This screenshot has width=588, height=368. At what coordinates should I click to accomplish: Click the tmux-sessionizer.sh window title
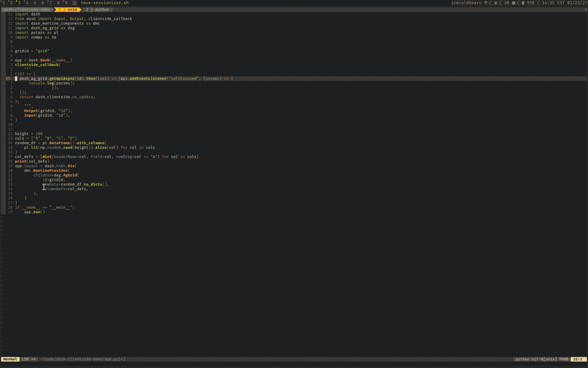(x=105, y=2)
